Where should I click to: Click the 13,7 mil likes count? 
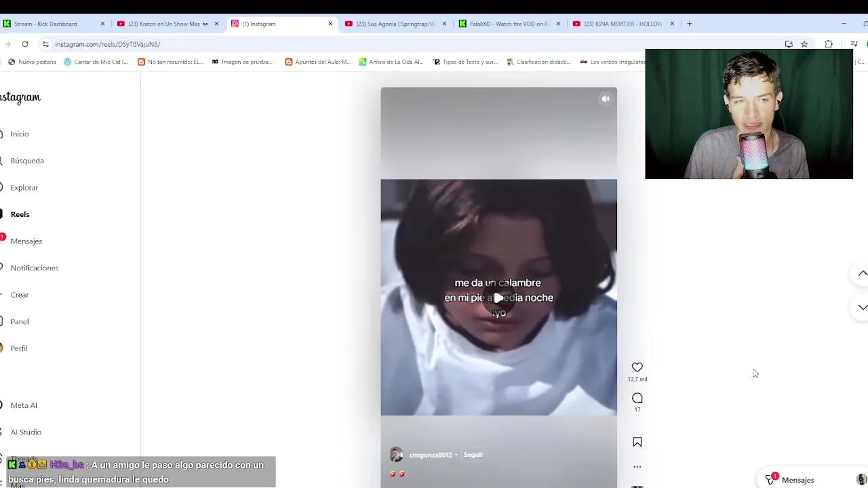pos(637,380)
